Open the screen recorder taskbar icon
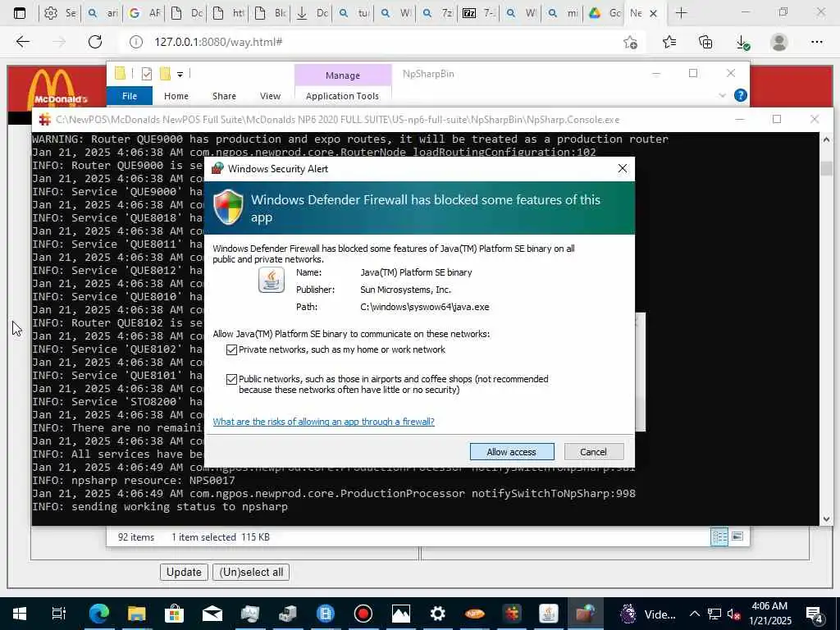Image resolution: width=840 pixels, height=630 pixels. (363, 614)
